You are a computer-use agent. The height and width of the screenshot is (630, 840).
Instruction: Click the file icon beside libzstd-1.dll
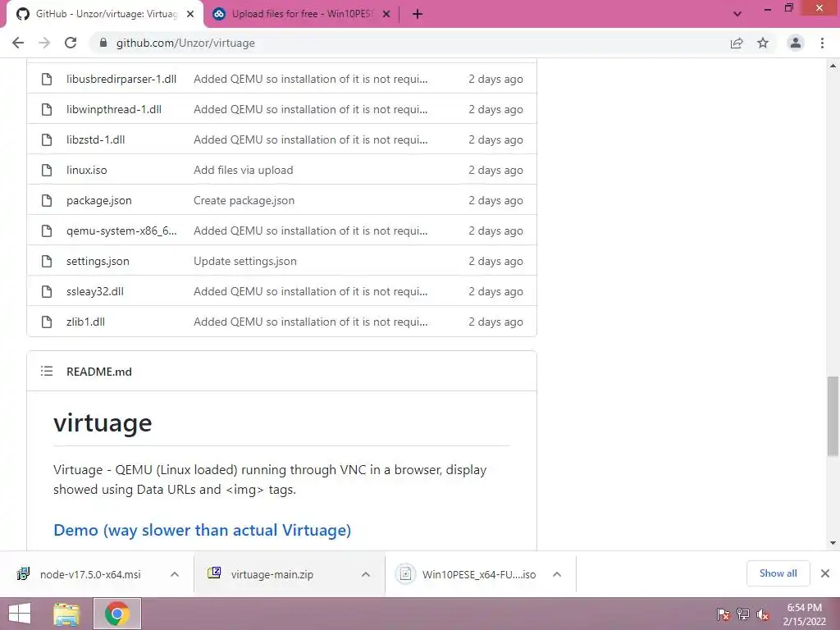click(x=47, y=139)
